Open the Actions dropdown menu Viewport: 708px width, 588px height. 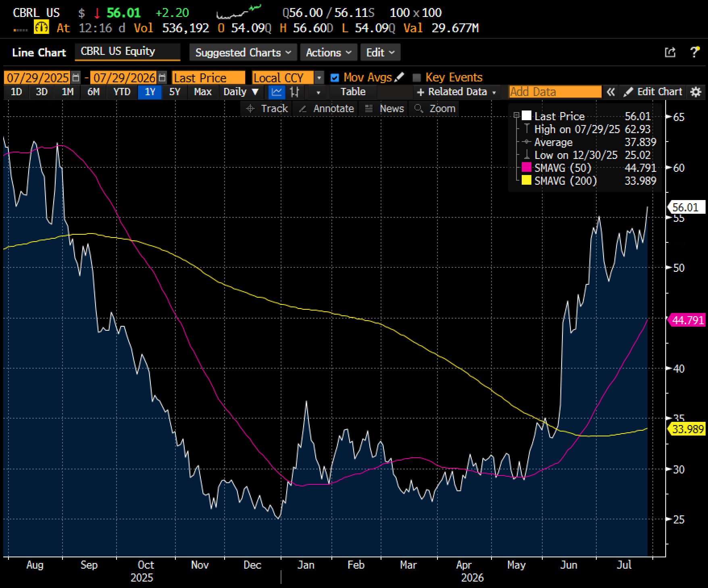click(329, 52)
